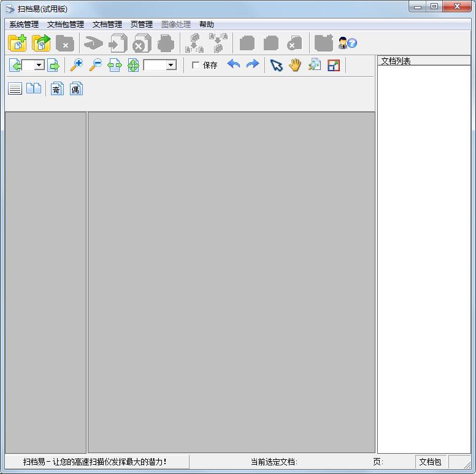The width and height of the screenshot is (476, 474).
Task: Toggle the 保存 checkbox
Action: [196, 65]
